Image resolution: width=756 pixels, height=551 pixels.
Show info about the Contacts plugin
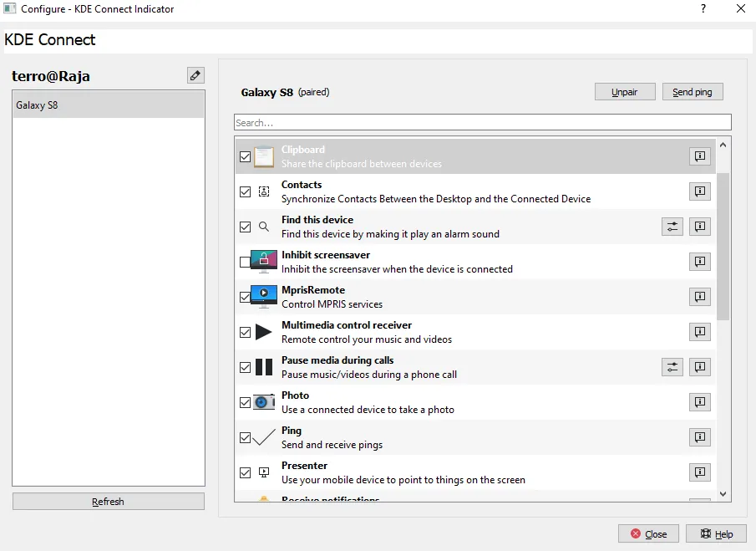700,191
